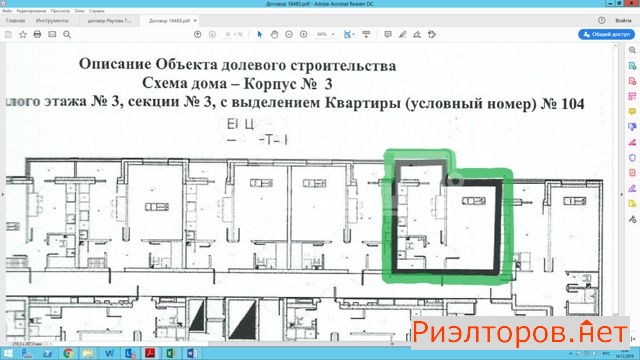Viewport: 640px width, 360px height.
Task: Open Excel from the taskbar
Action: [x=171, y=353]
